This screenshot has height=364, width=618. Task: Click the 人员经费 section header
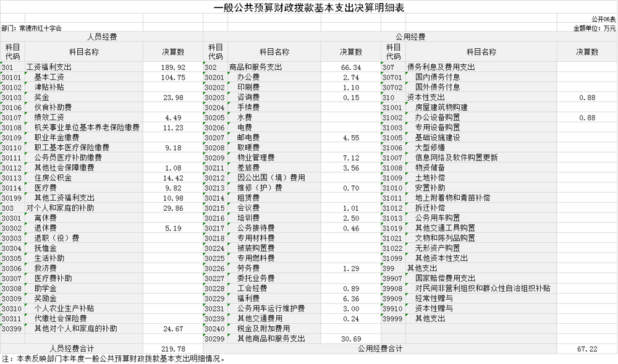click(103, 36)
